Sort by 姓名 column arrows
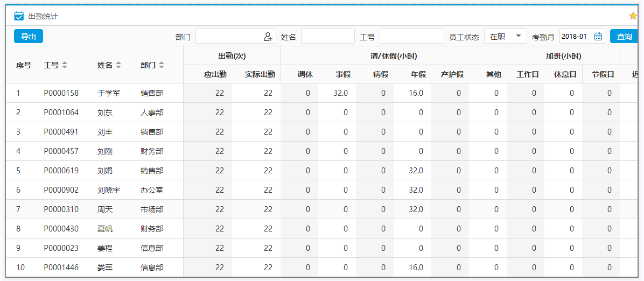644x281 pixels. (118, 65)
